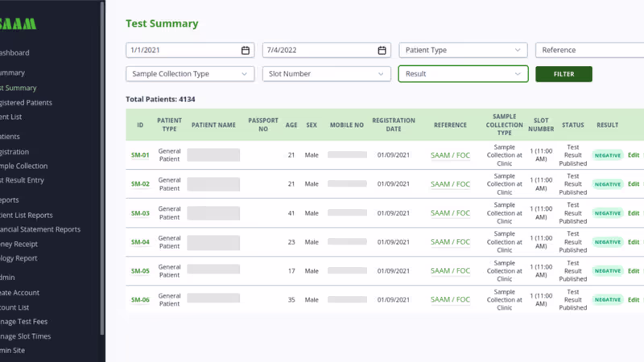Select Test Summary in the sidebar
Image resolution: width=644 pixels, height=362 pixels.
pyautogui.click(x=19, y=88)
